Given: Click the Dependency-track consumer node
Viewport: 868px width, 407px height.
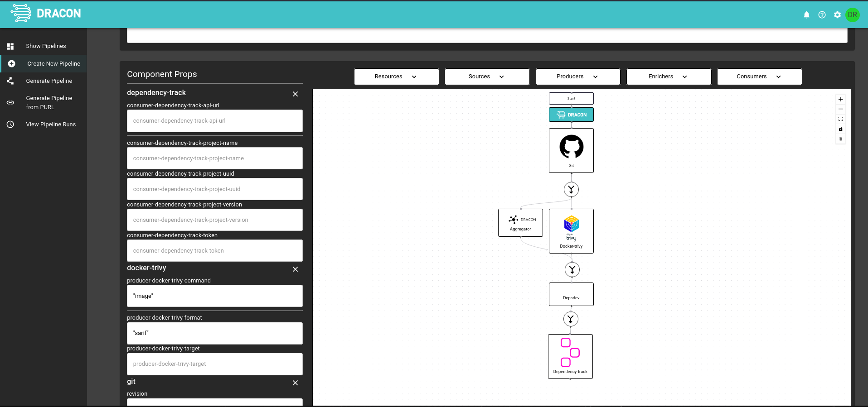Looking at the screenshot, I should (x=570, y=356).
